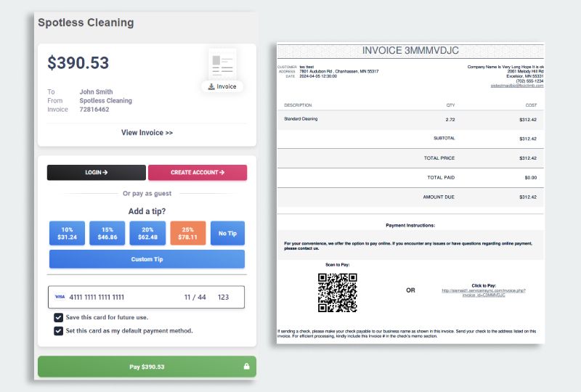Click the TOTAL PRICE label
Screen dimensions: 581x392
[x=439, y=158]
